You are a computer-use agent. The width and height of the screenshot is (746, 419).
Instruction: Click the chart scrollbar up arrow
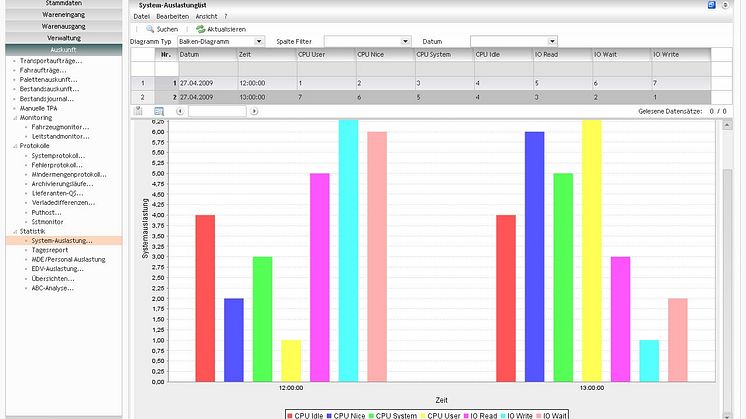pyautogui.click(x=727, y=125)
